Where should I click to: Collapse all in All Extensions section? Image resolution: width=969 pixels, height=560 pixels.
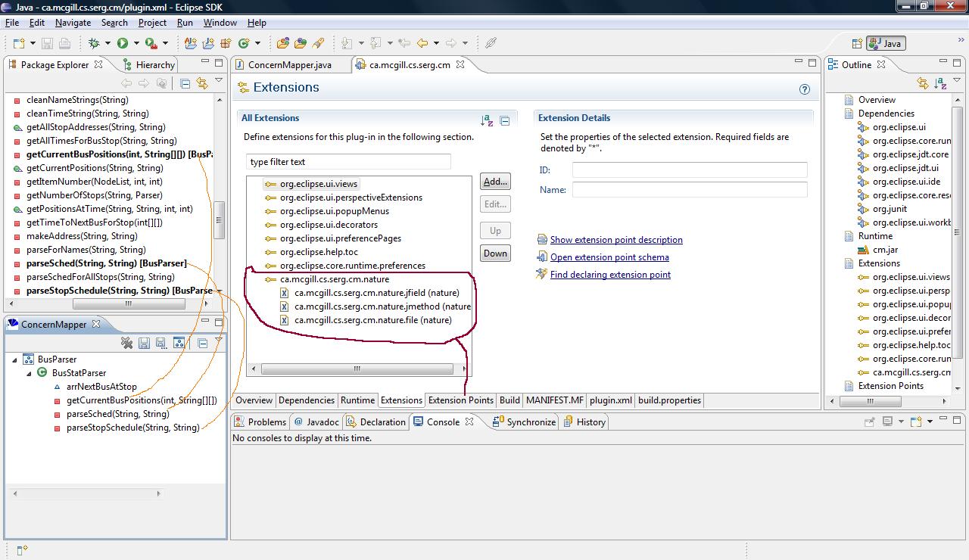coord(505,120)
